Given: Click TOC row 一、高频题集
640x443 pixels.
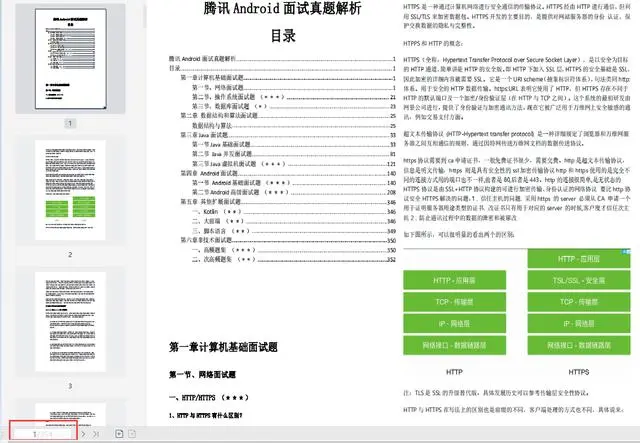Looking at the screenshot, I should pyautogui.click(x=294, y=250).
